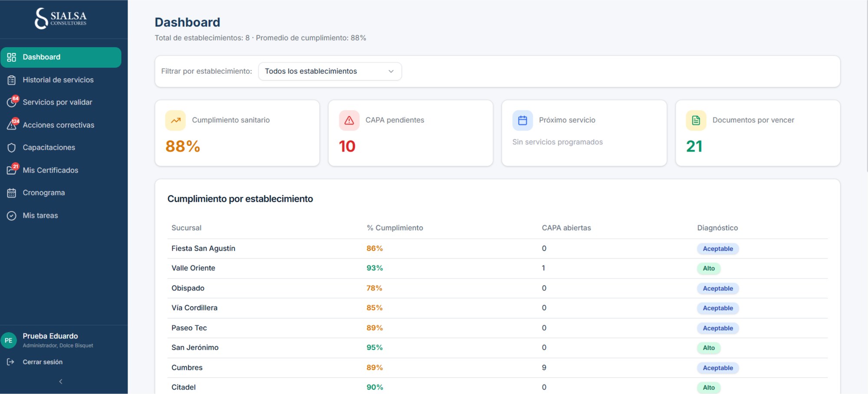Click the page vertical scrollbar

[866, 87]
